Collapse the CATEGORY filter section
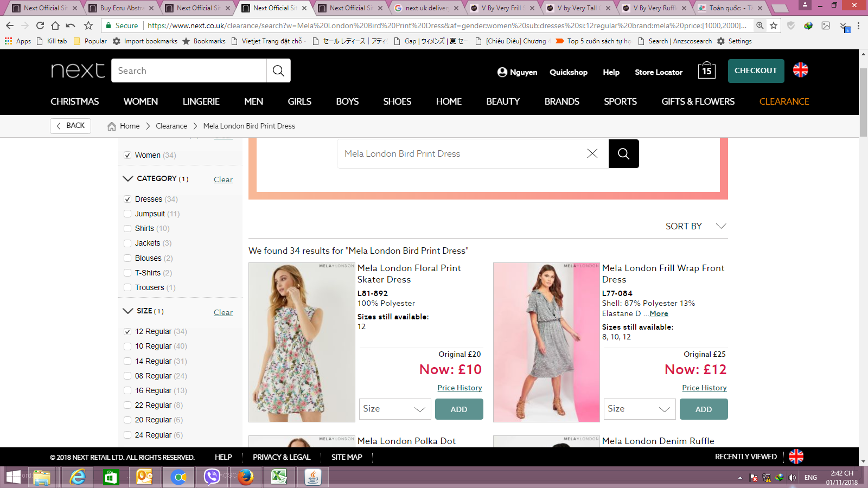This screenshot has width=868, height=488. click(x=128, y=179)
